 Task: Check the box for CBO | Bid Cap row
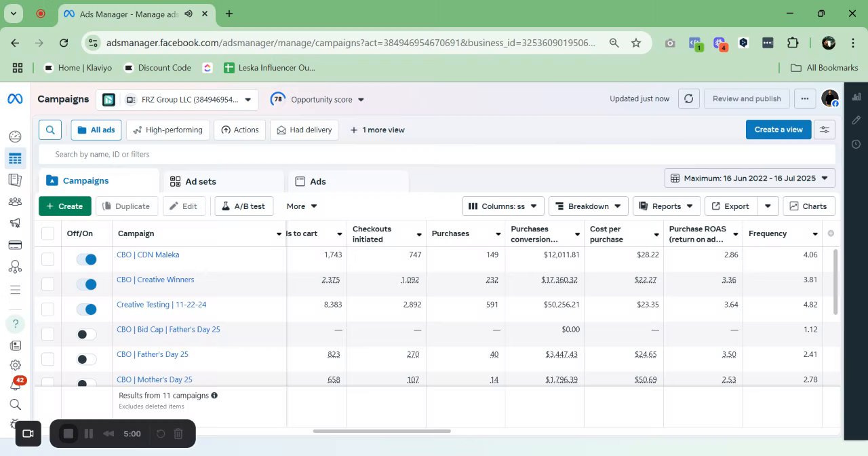pyautogui.click(x=47, y=334)
